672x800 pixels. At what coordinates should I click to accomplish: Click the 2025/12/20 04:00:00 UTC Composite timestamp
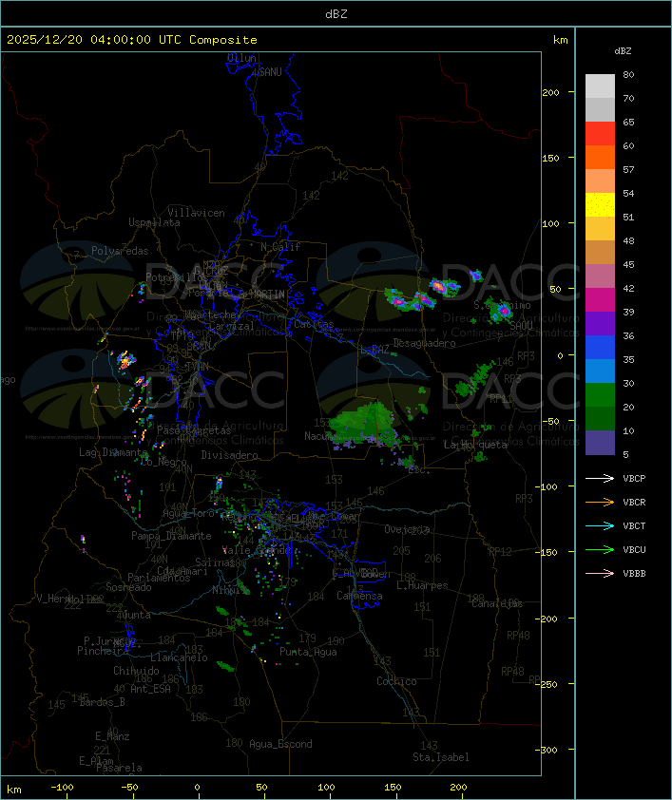coord(132,40)
